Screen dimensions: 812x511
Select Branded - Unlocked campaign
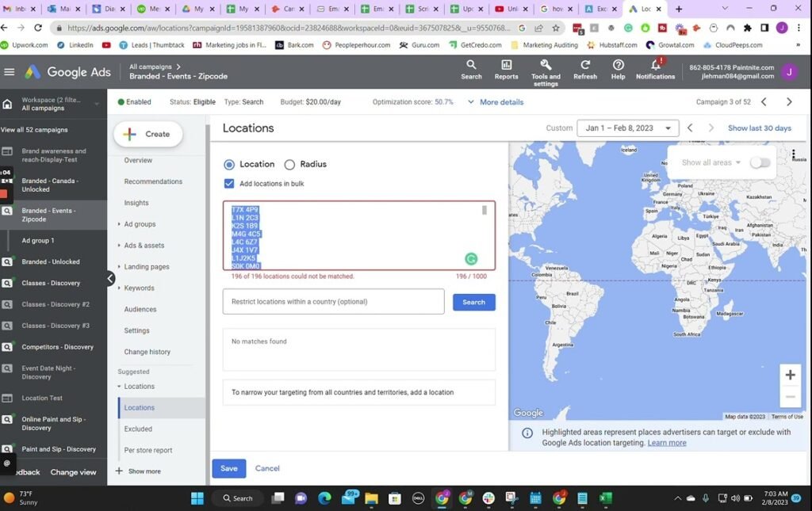point(51,261)
